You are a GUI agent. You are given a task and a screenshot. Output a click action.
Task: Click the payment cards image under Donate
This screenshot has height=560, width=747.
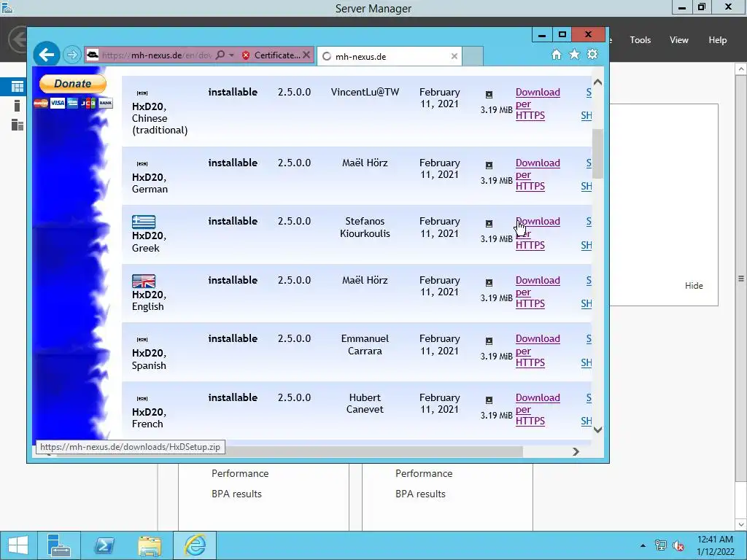tap(73, 103)
